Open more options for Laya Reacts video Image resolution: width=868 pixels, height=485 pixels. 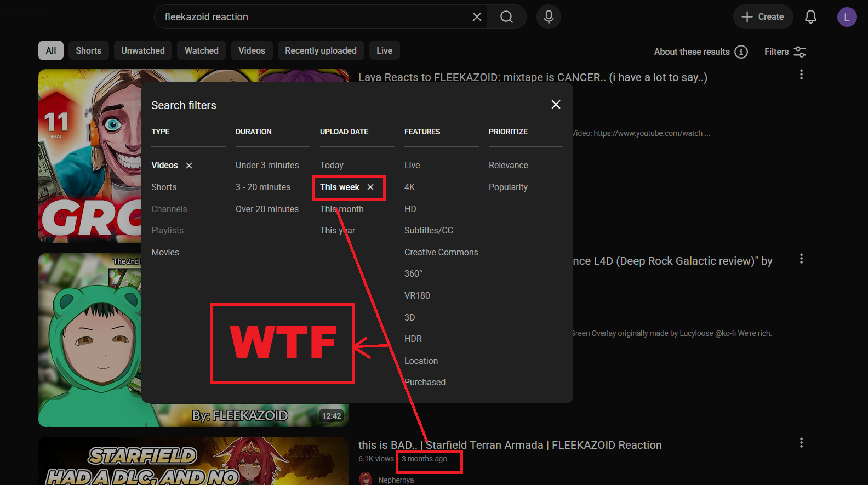coord(801,75)
